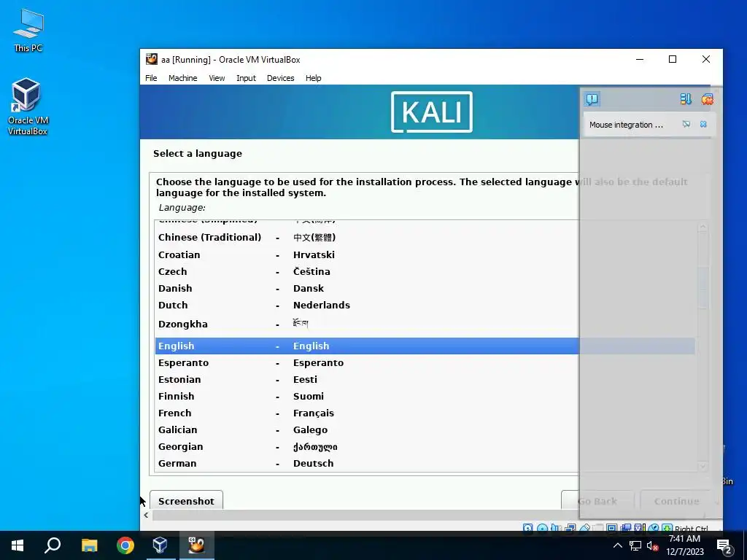Maximize the VirtualBox VM window
Screen dimensions: 747x560
673,59
